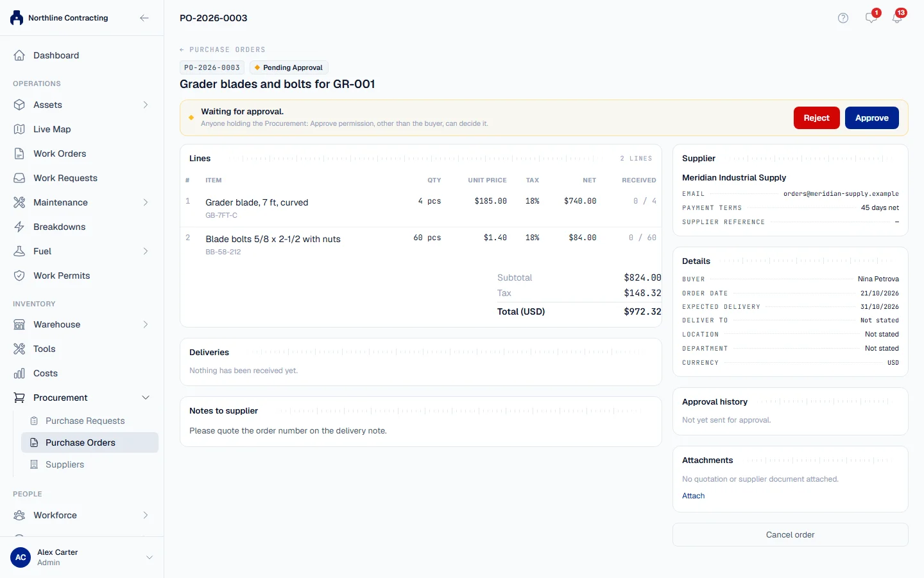
Task: Click the Attach link under Attachments
Action: [x=693, y=496]
